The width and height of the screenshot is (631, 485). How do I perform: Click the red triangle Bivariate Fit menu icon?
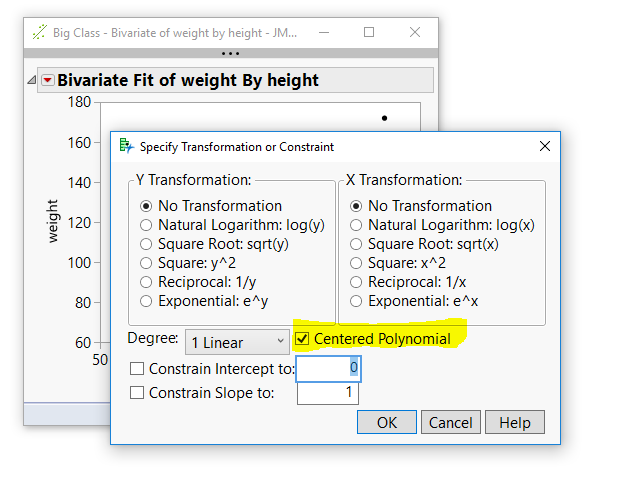point(47,80)
